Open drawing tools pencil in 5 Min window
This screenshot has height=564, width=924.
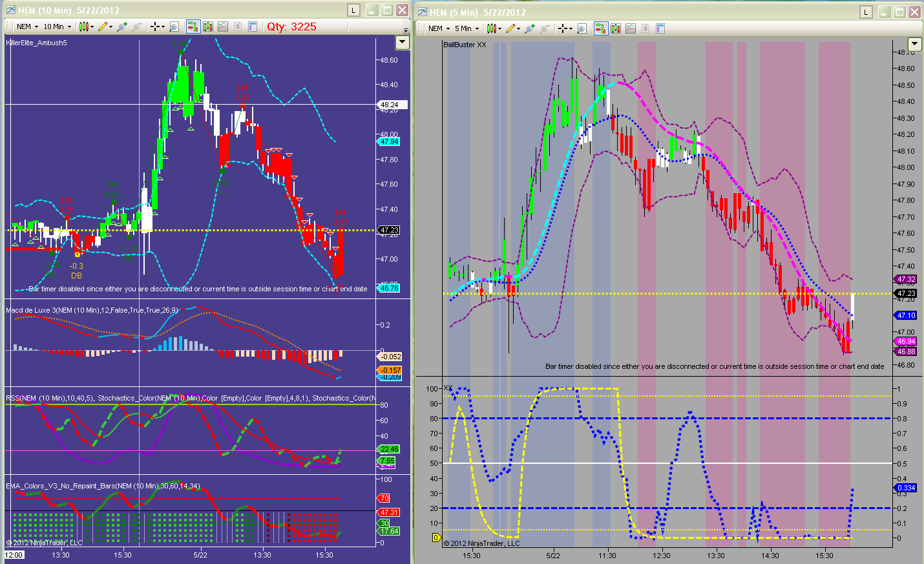click(513, 28)
